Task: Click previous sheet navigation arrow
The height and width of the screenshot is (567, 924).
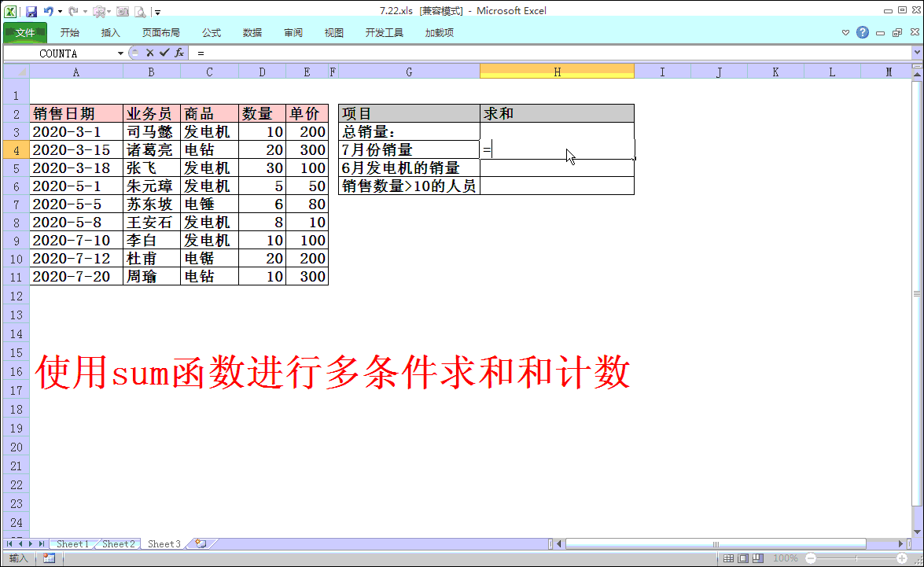Action: coord(20,544)
